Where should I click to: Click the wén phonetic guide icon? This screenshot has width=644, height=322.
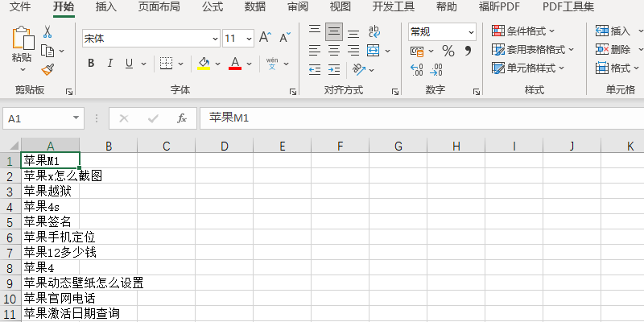click(272, 64)
